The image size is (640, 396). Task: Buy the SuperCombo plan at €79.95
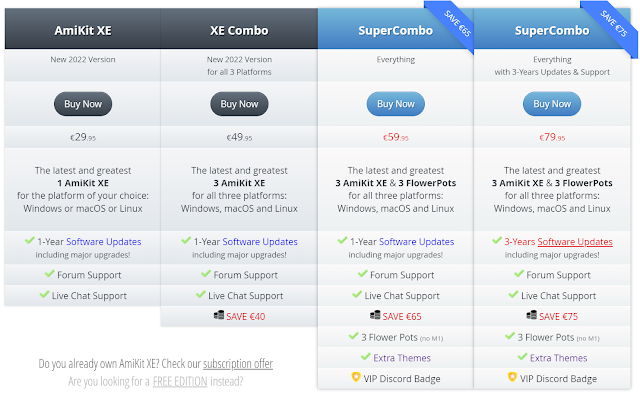(552, 104)
